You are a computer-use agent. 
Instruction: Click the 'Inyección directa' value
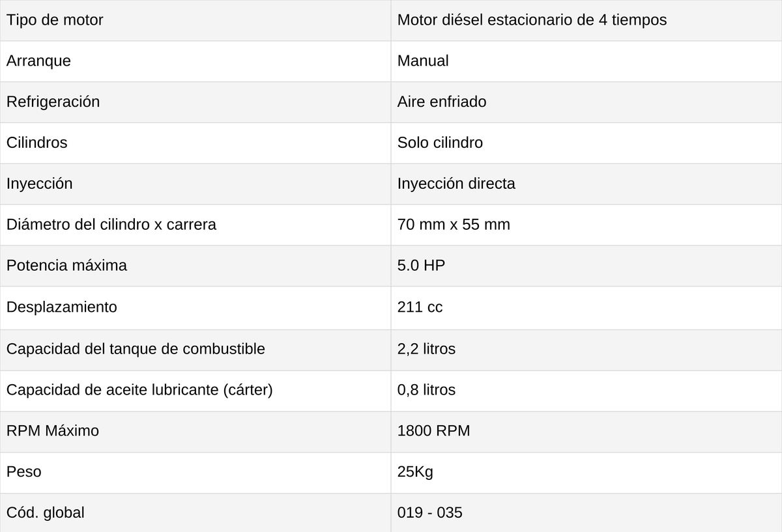click(x=456, y=184)
